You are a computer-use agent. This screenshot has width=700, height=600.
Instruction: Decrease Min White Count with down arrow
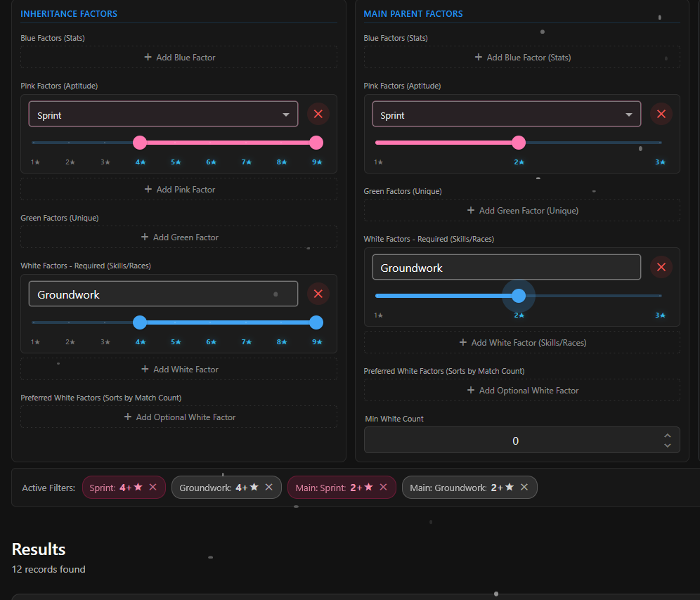coord(668,445)
